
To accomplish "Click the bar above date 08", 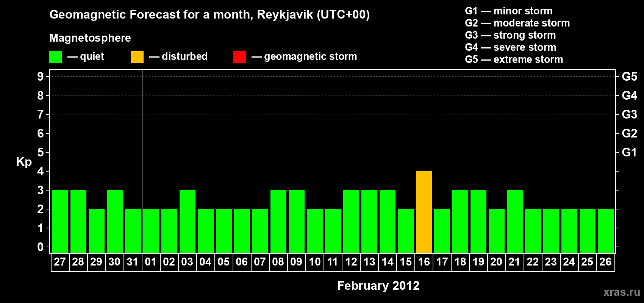I will (x=278, y=221).
